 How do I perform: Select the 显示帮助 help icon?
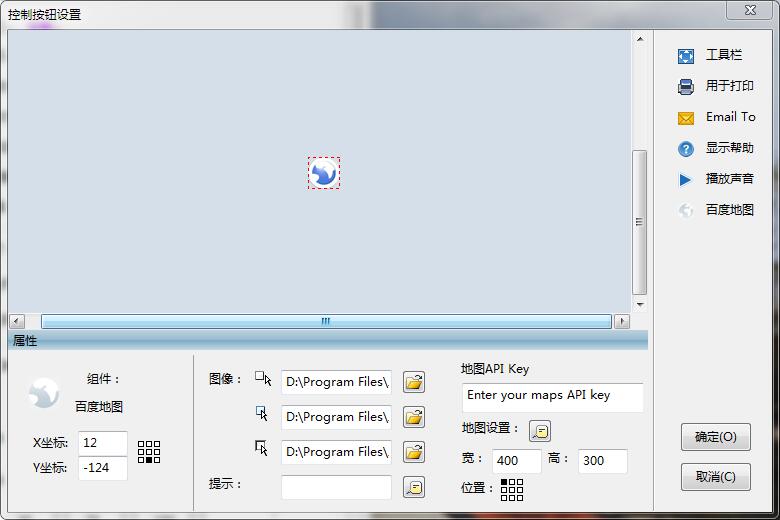pos(686,149)
